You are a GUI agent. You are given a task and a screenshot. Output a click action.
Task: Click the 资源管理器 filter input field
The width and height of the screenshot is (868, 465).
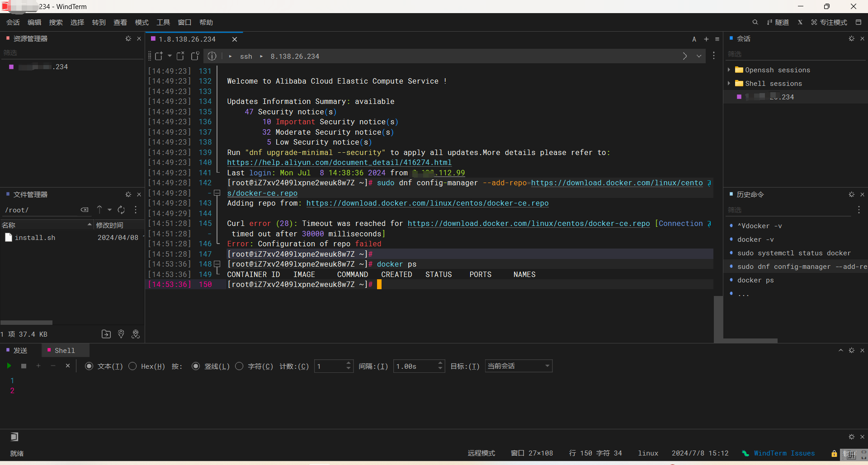(x=72, y=53)
